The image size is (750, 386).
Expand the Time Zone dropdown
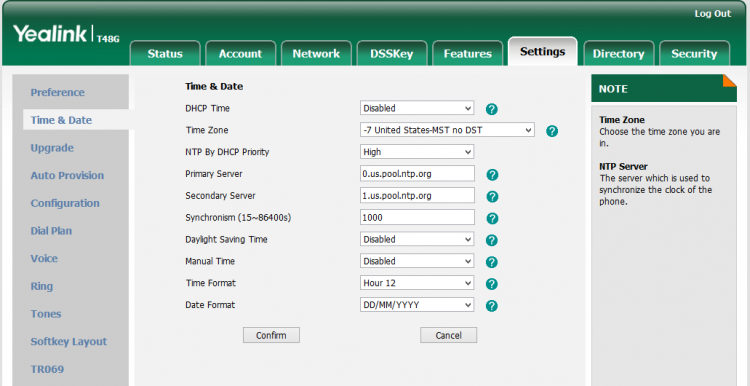point(447,130)
